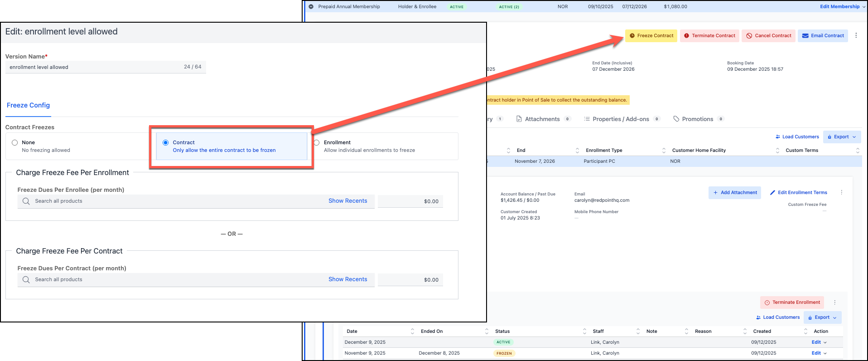
Task: Click Show Recents for per-enrollee freeze dues
Action: [x=347, y=201]
